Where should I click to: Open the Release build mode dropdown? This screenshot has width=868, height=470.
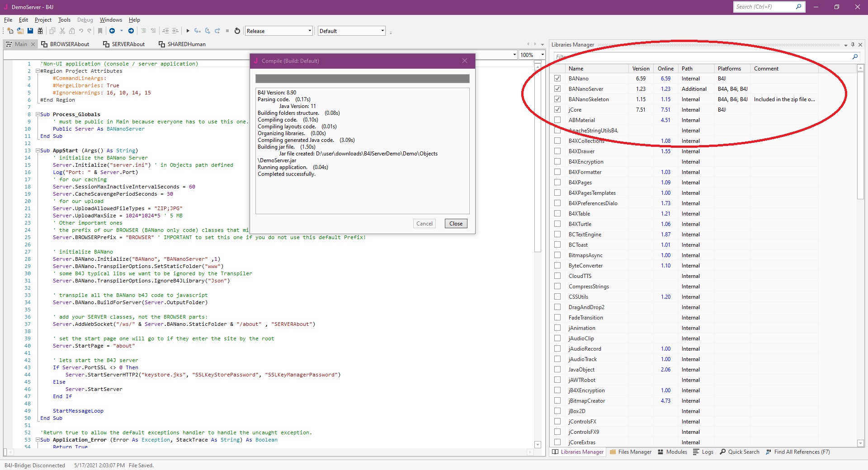(310, 31)
